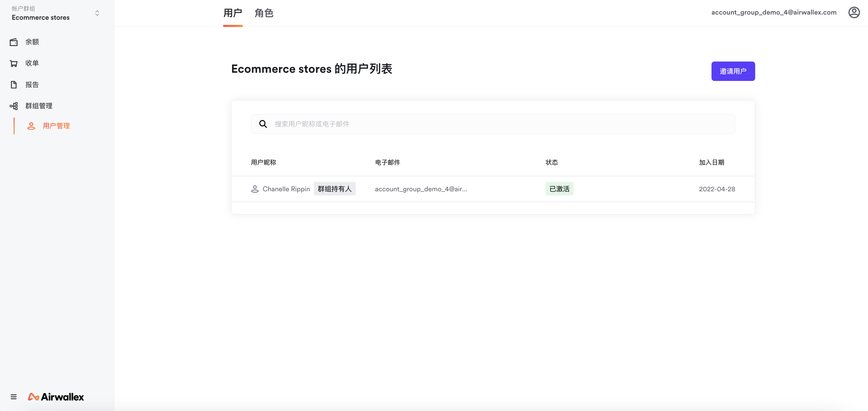
Task: Click the Airwallex logo
Action: coord(56,397)
